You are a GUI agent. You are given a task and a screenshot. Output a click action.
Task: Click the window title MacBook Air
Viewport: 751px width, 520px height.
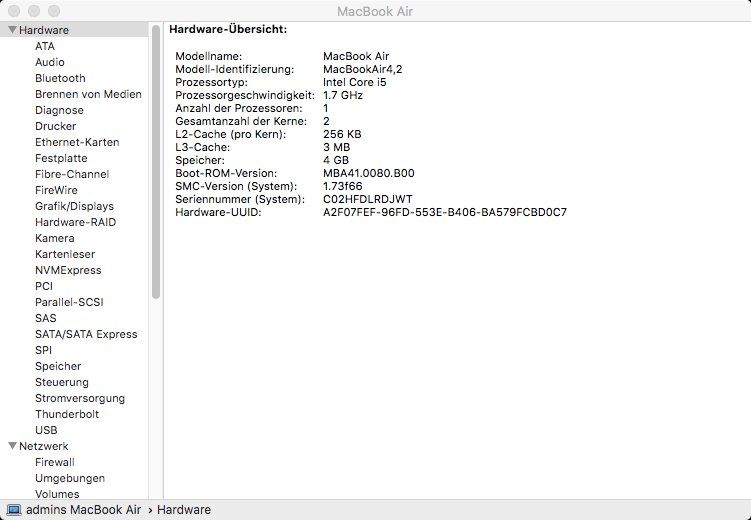tap(375, 11)
